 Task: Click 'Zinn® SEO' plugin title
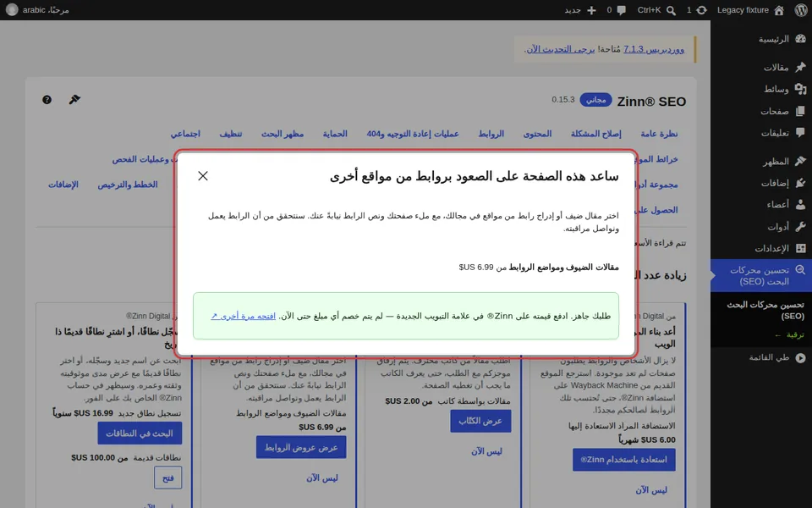[x=651, y=102]
